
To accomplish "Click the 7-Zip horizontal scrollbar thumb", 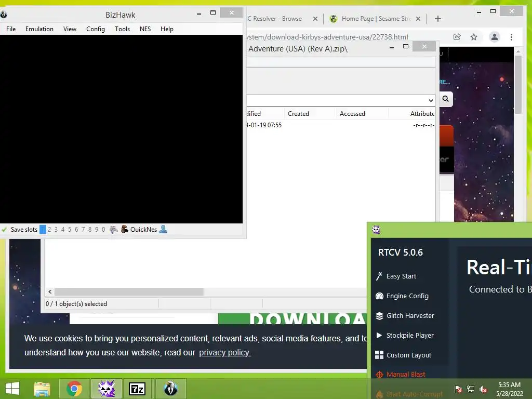I will 129,292.
